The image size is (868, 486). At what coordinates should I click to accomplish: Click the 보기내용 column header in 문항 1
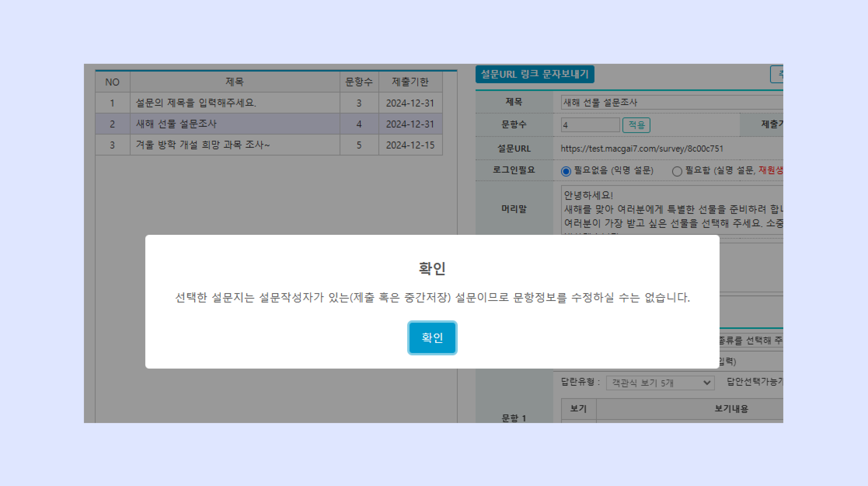click(731, 409)
